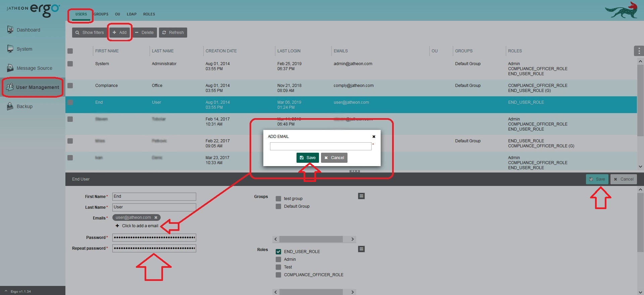Check the Default Group checkbox

click(x=278, y=206)
